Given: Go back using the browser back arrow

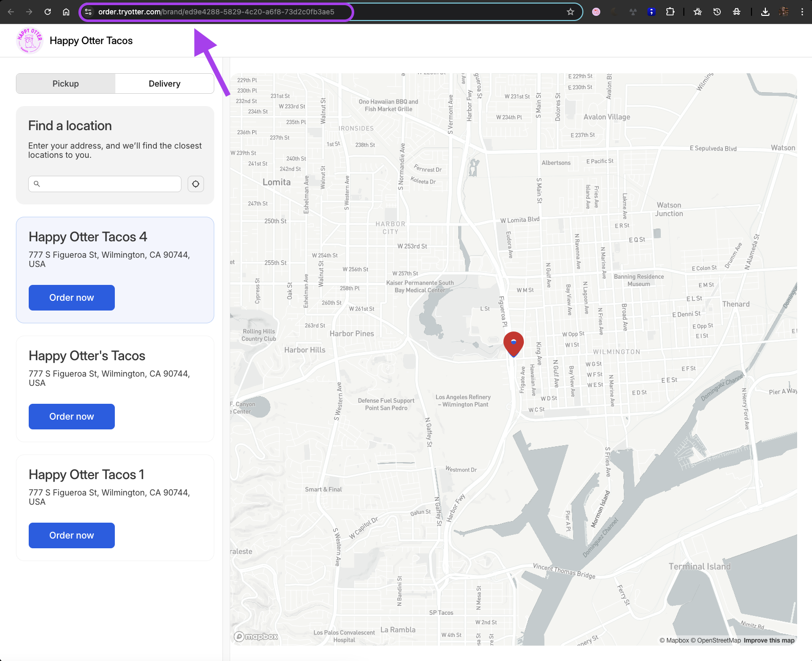Looking at the screenshot, I should pyautogui.click(x=11, y=12).
